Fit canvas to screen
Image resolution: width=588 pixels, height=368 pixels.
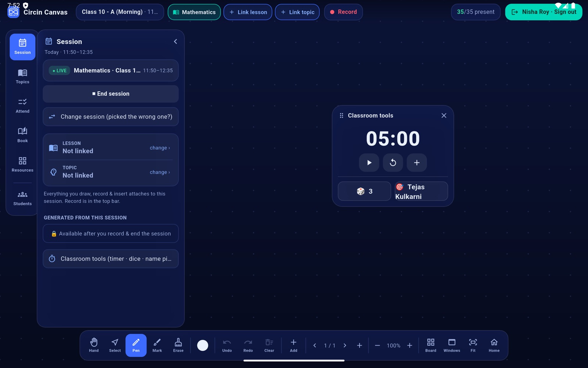click(x=473, y=345)
